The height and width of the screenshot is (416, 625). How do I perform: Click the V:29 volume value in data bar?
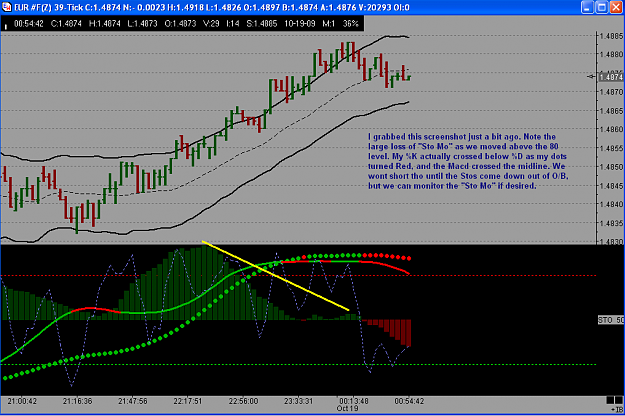coord(211,24)
